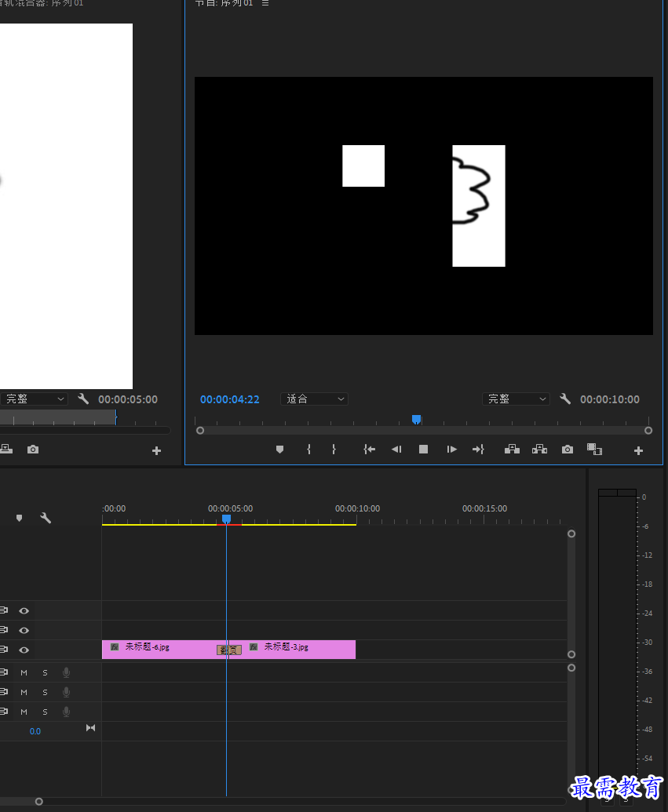The image size is (668, 812).
Task: Click the Lift button
Action: 512,450
